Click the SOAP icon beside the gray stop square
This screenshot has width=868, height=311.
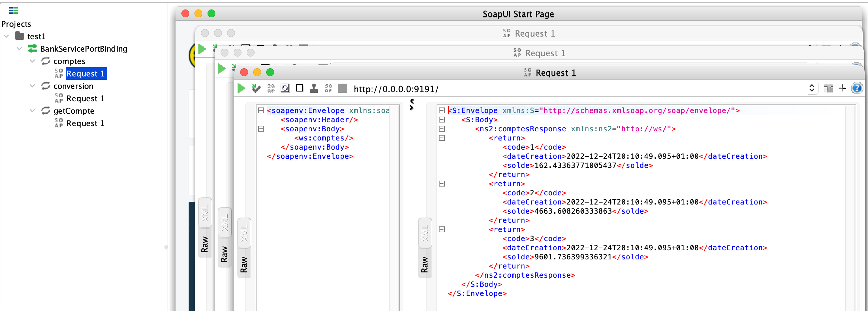pyautogui.click(x=328, y=89)
